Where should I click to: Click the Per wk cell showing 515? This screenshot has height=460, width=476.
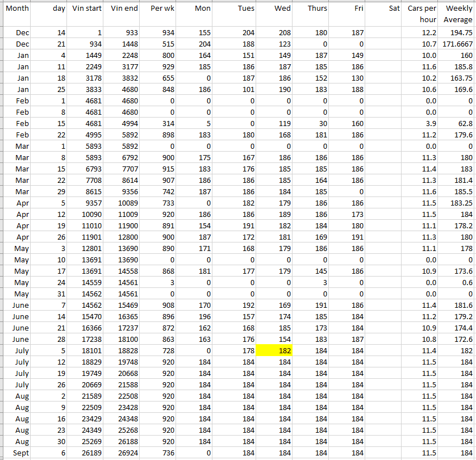(160, 44)
